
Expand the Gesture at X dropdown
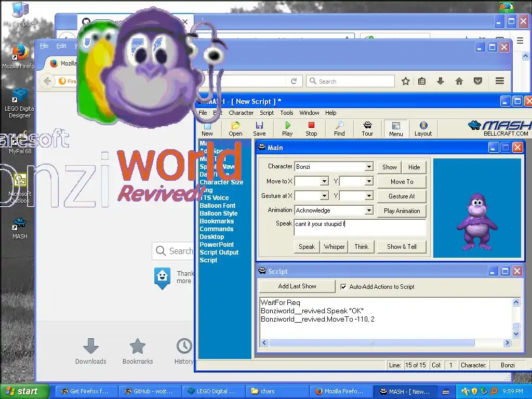pos(324,196)
